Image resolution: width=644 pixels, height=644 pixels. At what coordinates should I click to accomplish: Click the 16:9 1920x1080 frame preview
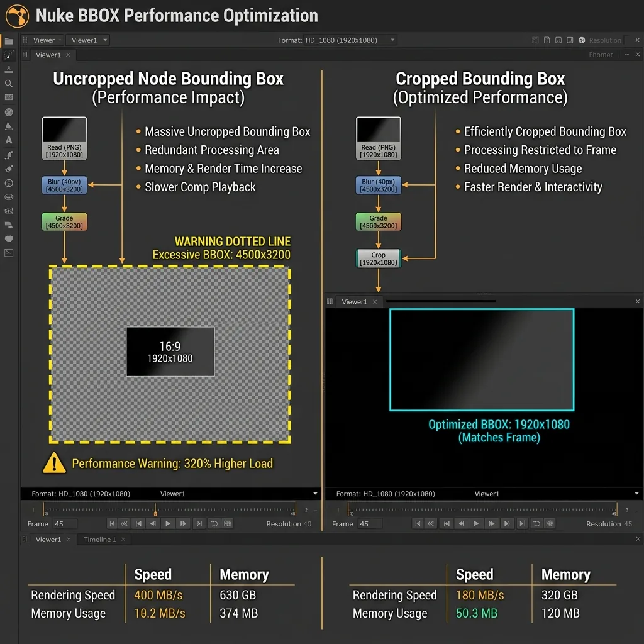(170, 352)
